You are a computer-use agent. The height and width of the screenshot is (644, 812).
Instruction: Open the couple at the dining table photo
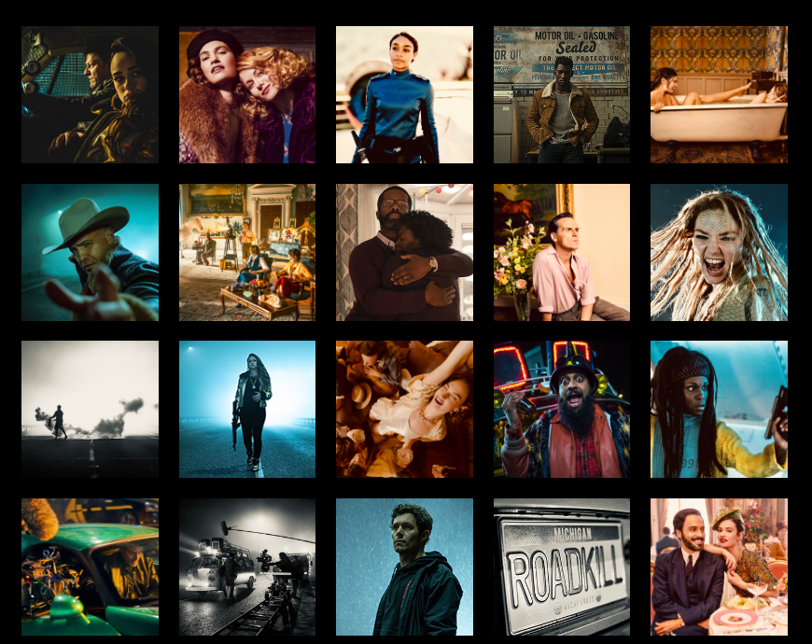point(719,567)
